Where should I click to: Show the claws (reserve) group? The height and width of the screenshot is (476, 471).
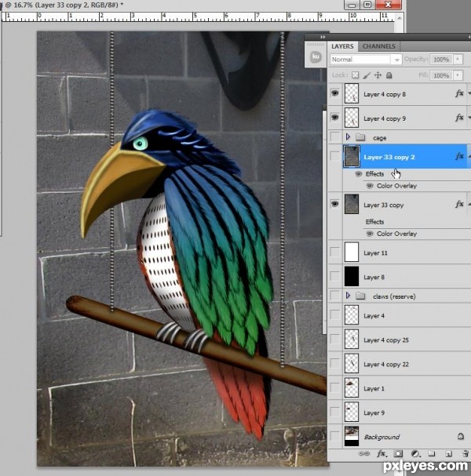335,296
